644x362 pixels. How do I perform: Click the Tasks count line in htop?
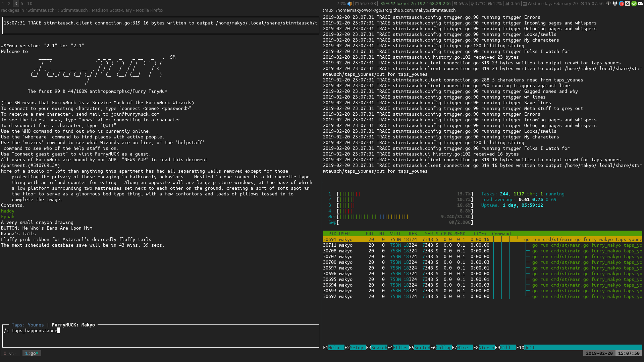(523, 194)
